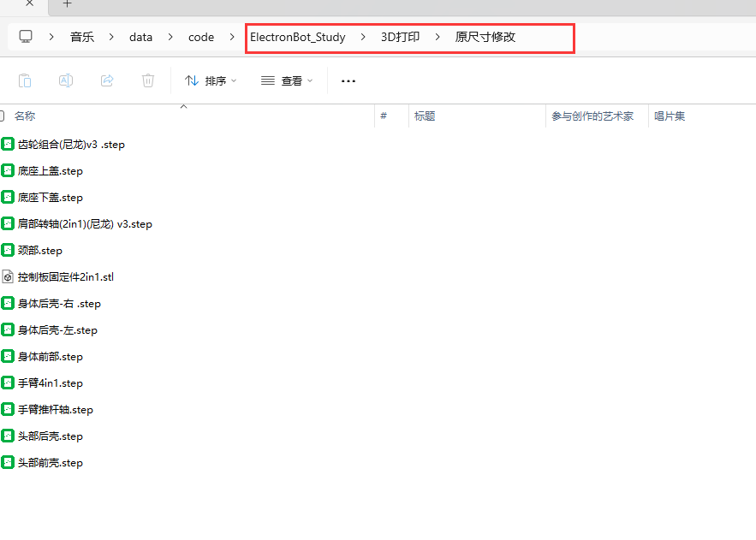Navigate to code breadcrumb folder
The width and height of the screenshot is (756, 540).
click(x=201, y=37)
